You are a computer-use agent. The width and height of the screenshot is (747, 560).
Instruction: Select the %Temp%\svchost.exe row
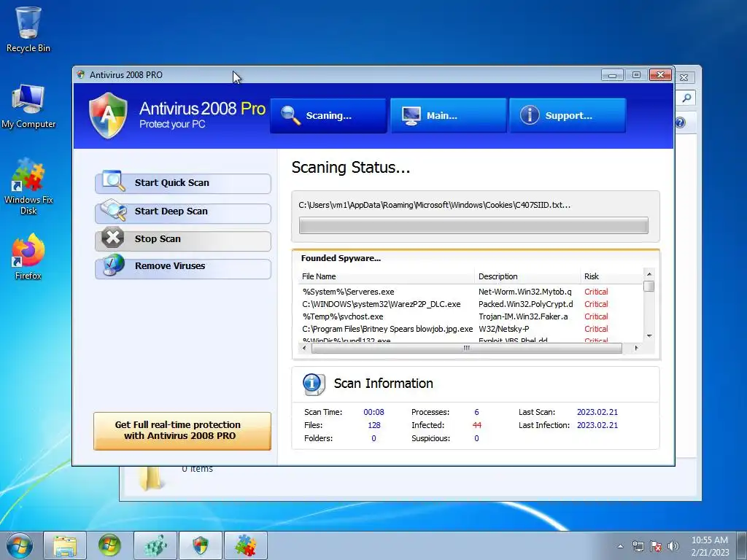pyautogui.click(x=471, y=316)
